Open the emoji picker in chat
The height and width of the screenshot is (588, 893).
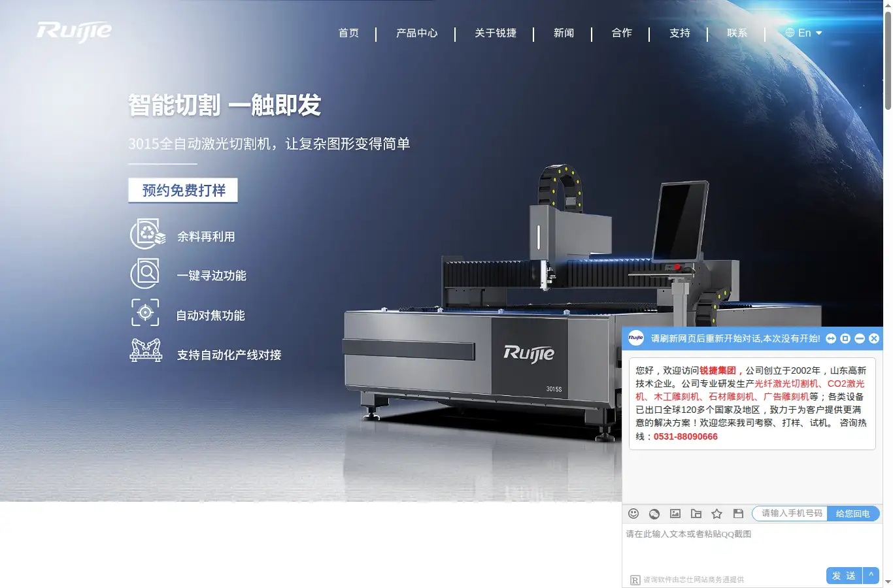click(633, 514)
